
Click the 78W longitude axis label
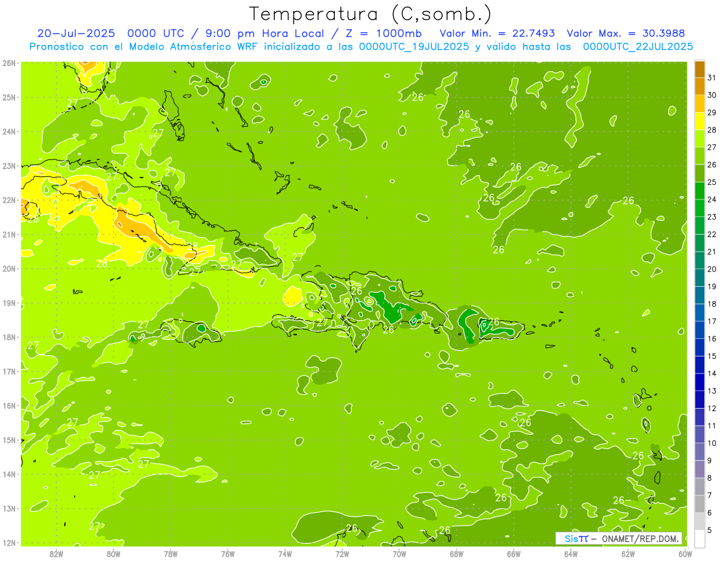(x=170, y=553)
